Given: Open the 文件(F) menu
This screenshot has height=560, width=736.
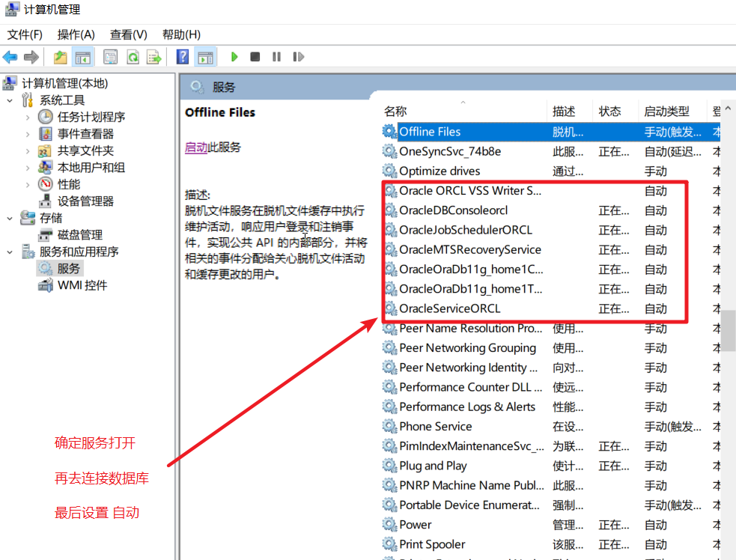Looking at the screenshot, I should click(25, 34).
